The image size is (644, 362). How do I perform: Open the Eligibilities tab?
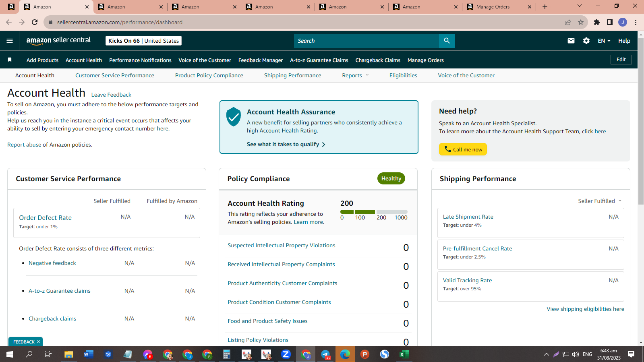pyautogui.click(x=403, y=75)
